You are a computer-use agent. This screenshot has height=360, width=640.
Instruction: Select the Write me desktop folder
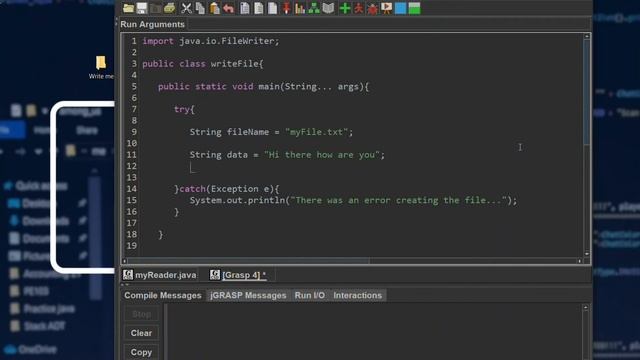[101, 67]
